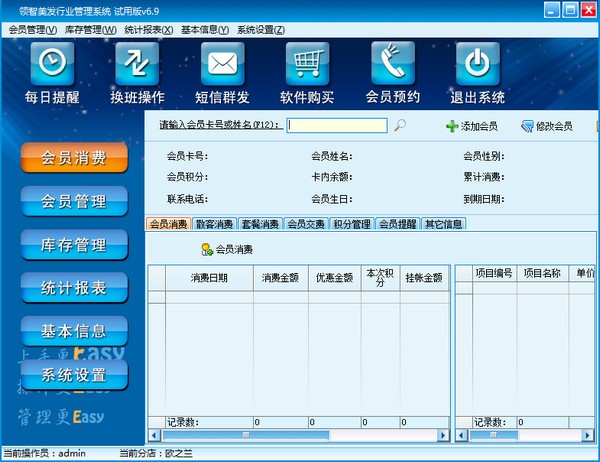Viewport: 600px width, 462px height.
Task: Click the green plus 添加会员 button
Action: click(x=472, y=126)
